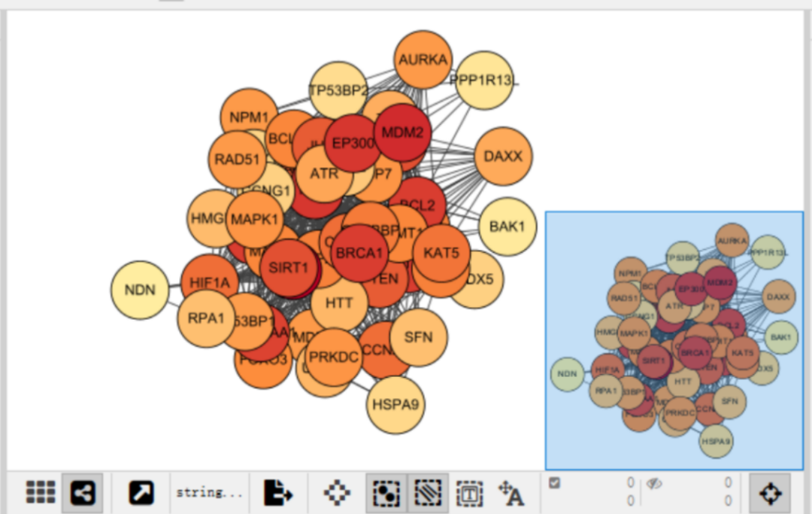Toggle edge selection mode
The height and width of the screenshot is (514, 812).
[428, 492]
